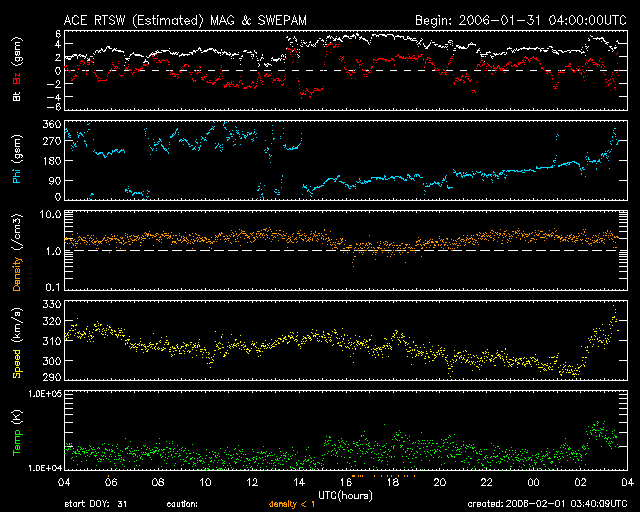Click the 'Begin: 2006-01-31 04:00:00UTC' header text
This screenshot has height=512, width=640.
(521, 20)
